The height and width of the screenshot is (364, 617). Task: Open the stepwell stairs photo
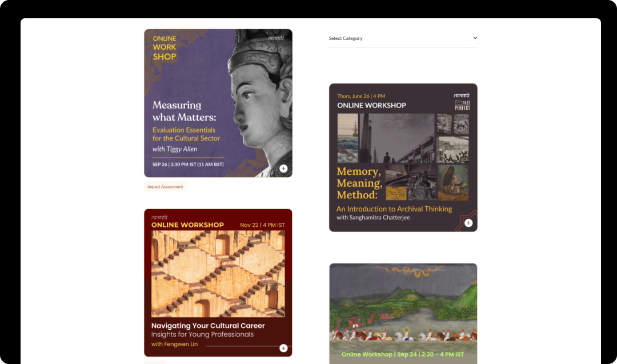[218, 274]
